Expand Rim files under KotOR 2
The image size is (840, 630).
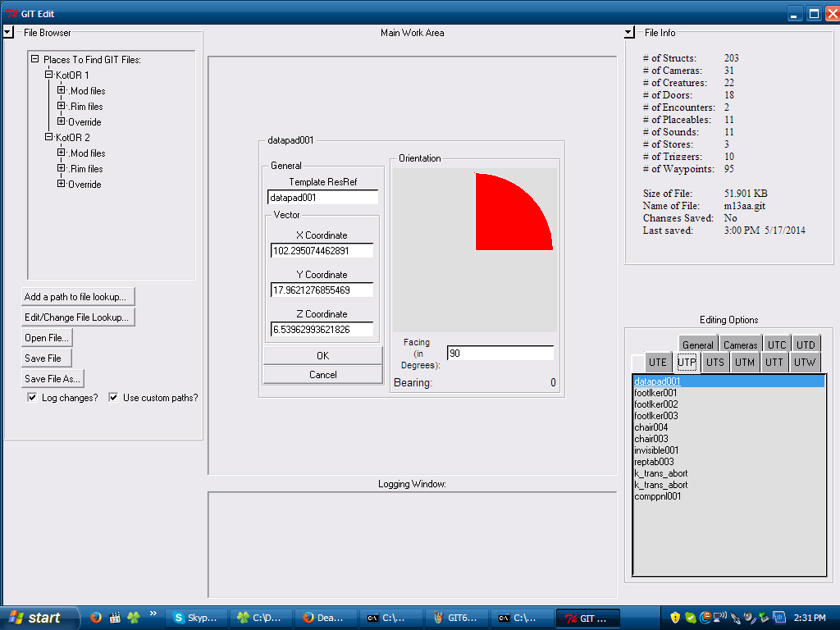coord(61,167)
